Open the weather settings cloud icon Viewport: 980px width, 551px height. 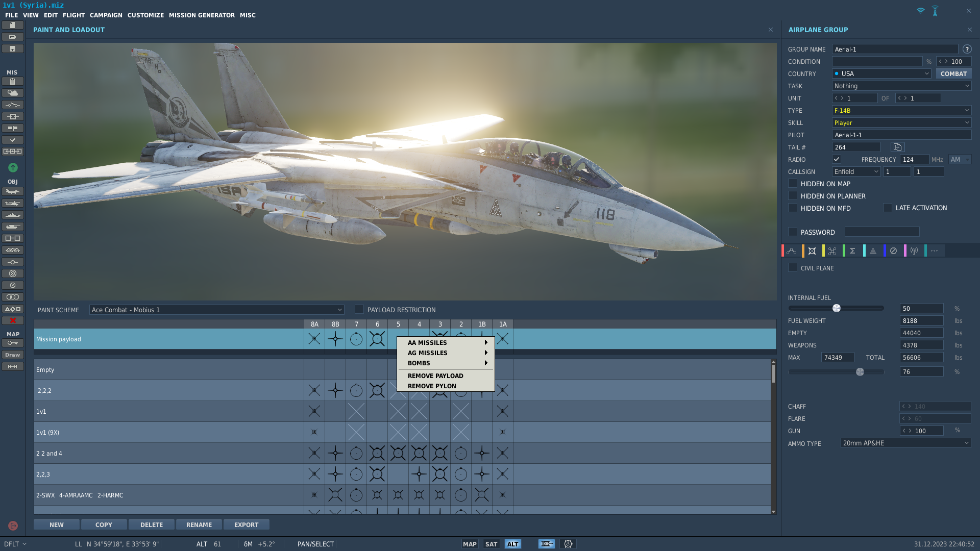pos(13,93)
